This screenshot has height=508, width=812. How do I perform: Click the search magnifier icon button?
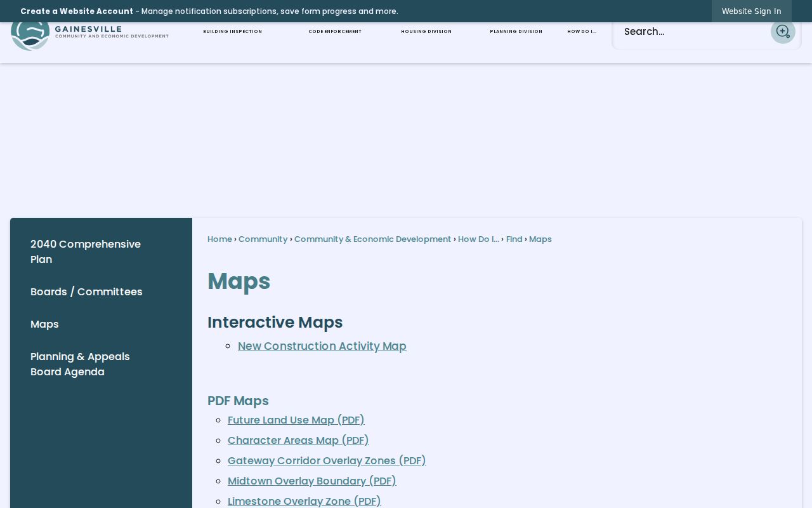click(783, 31)
